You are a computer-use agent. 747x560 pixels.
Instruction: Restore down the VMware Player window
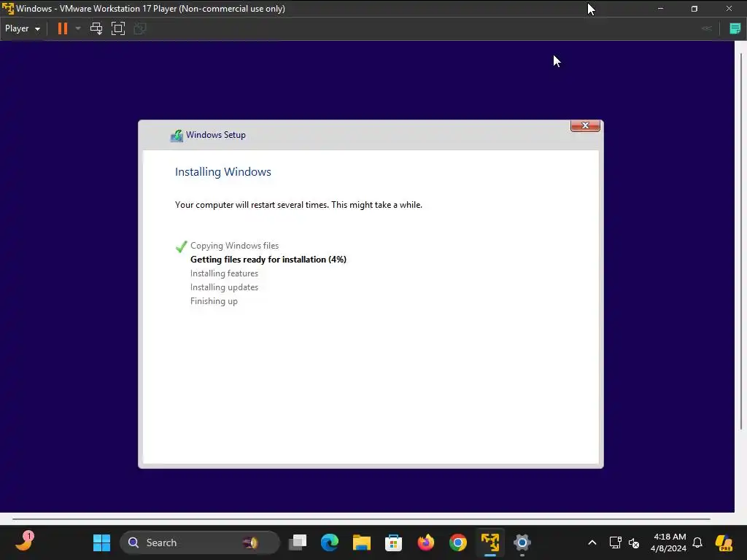694,9
